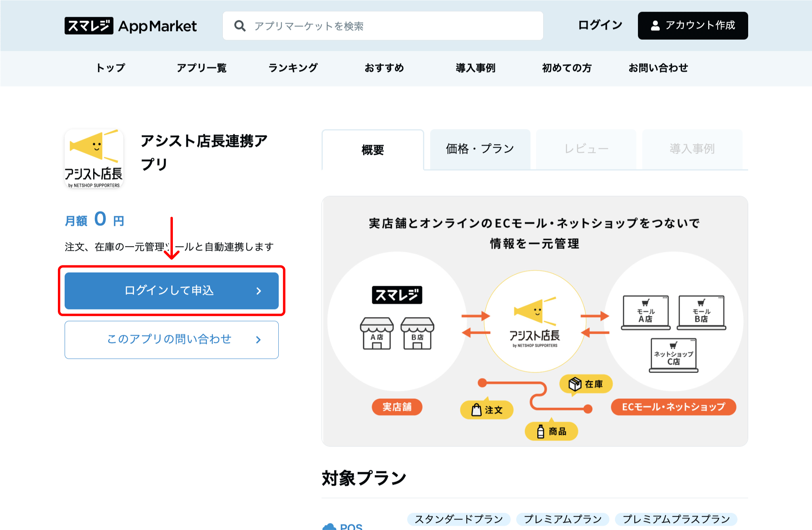Click the アシスト店長連携アプリ title

pyautogui.click(x=204, y=152)
